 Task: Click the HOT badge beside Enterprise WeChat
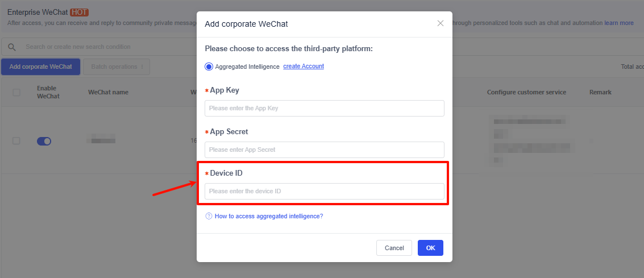point(80,13)
